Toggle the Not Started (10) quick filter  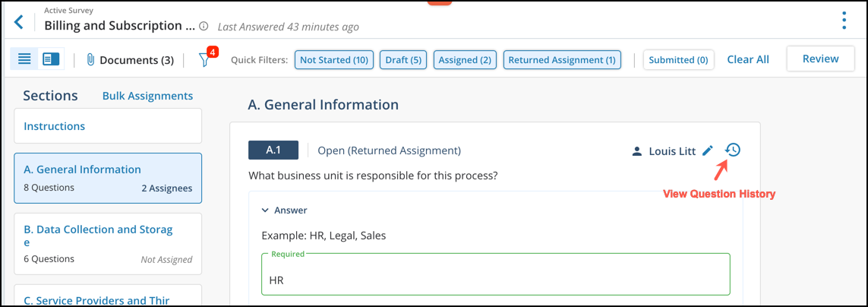[x=334, y=60]
